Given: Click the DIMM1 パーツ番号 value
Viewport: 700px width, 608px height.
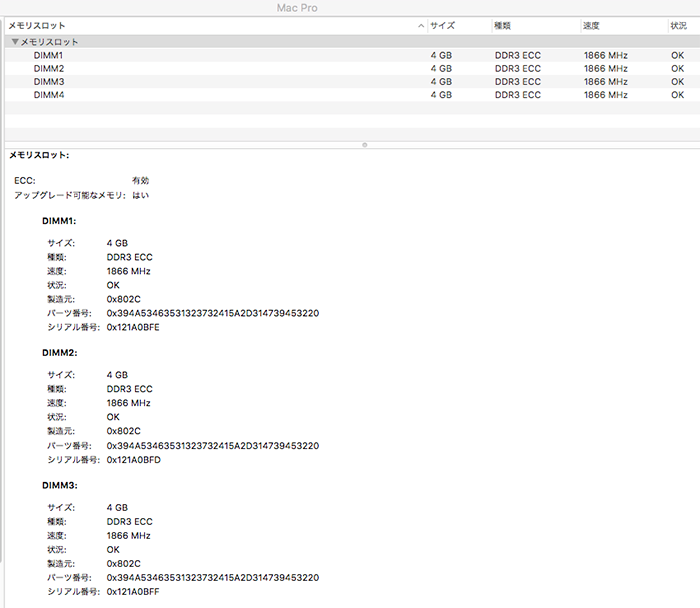Looking at the screenshot, I should tap(213, 313).
